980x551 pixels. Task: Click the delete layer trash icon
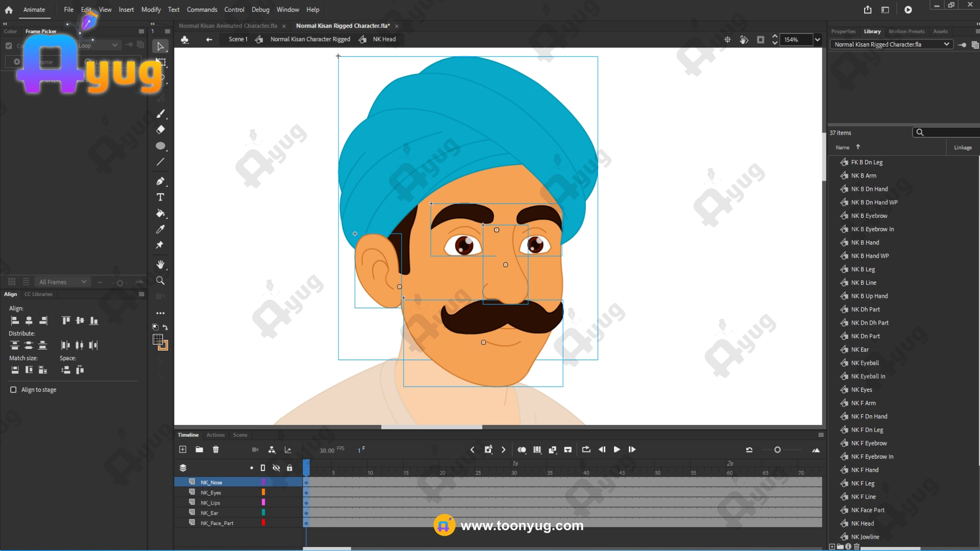pos(216,449)
